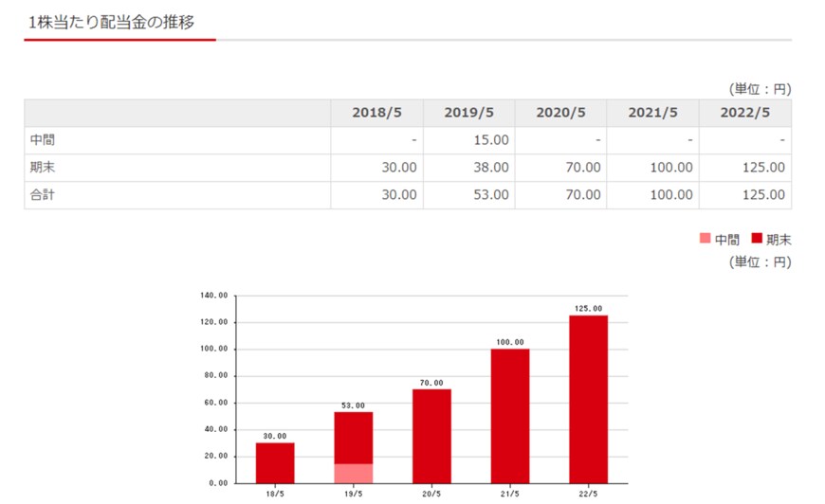Screen dimensions: 825x504
Task: Select the 2021/5 column header
Action: click(652, 113)
